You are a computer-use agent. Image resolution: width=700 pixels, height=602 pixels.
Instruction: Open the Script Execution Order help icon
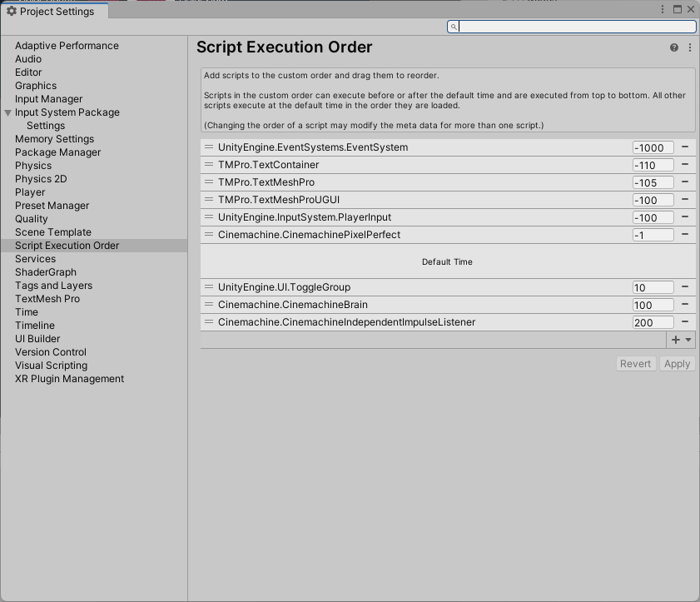(x=674, y=47)
